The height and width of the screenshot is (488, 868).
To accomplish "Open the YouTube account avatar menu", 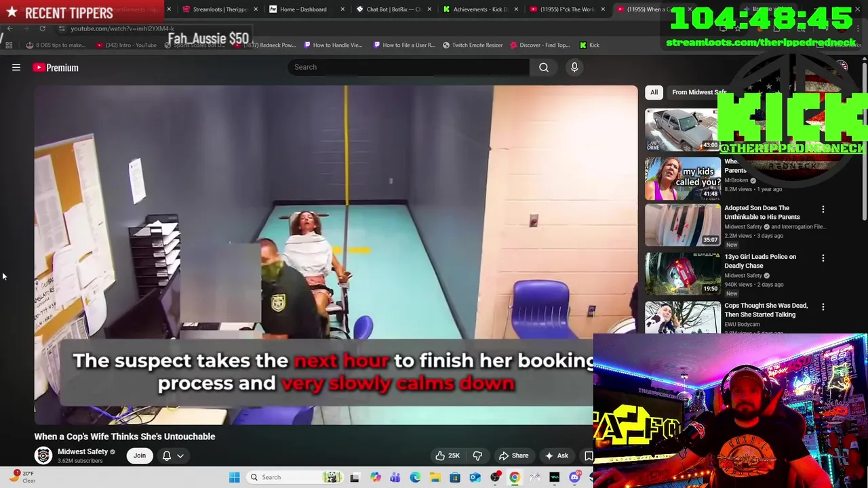I will coord(842,67).
